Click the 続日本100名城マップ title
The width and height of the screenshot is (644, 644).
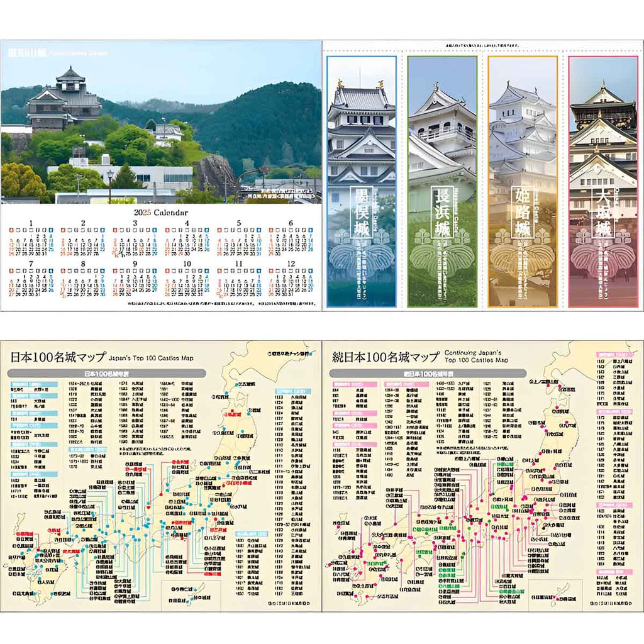pyautogui.click(x=385, y=357)
